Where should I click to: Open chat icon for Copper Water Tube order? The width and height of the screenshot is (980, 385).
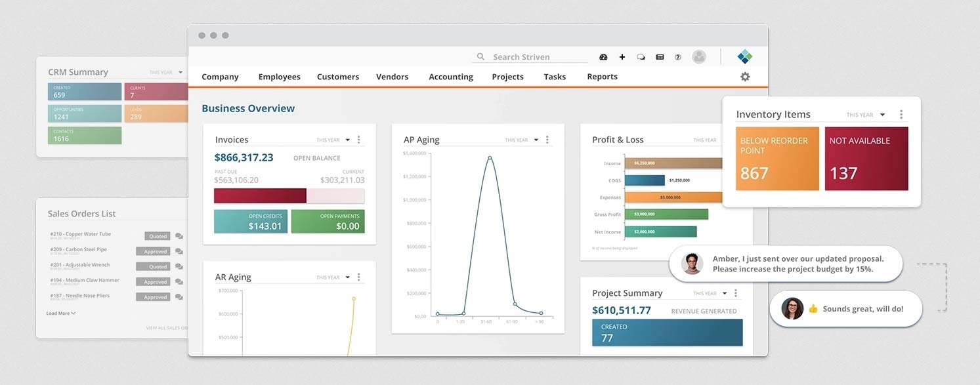pos(179,236)
